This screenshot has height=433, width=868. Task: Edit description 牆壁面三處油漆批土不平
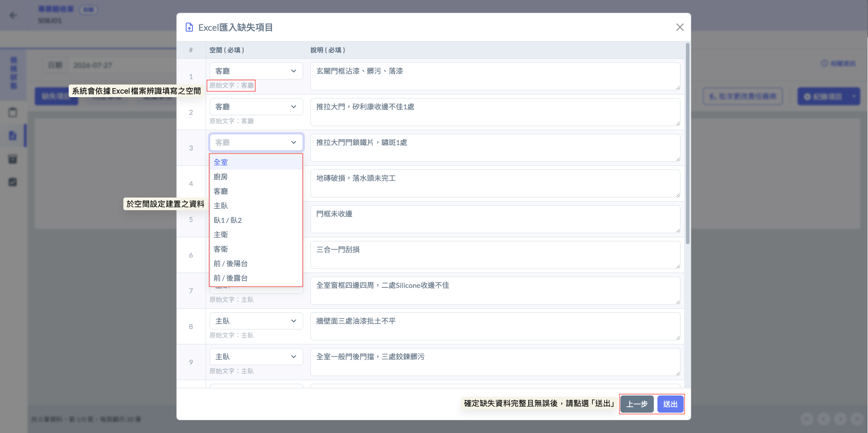coord(495,326)
